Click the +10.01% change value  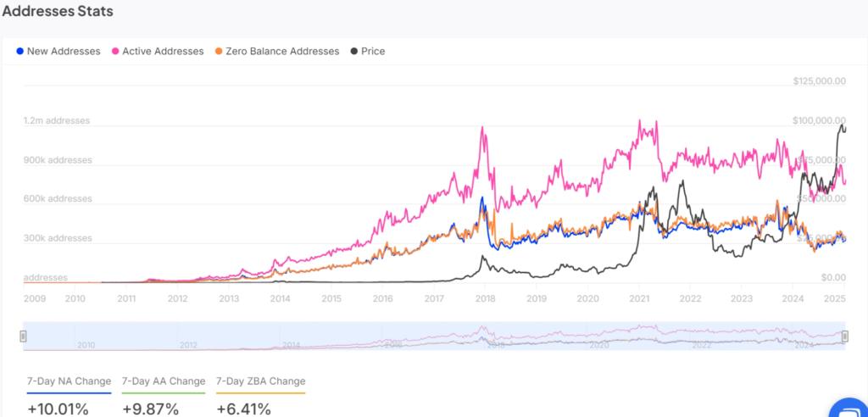(58, 409)
